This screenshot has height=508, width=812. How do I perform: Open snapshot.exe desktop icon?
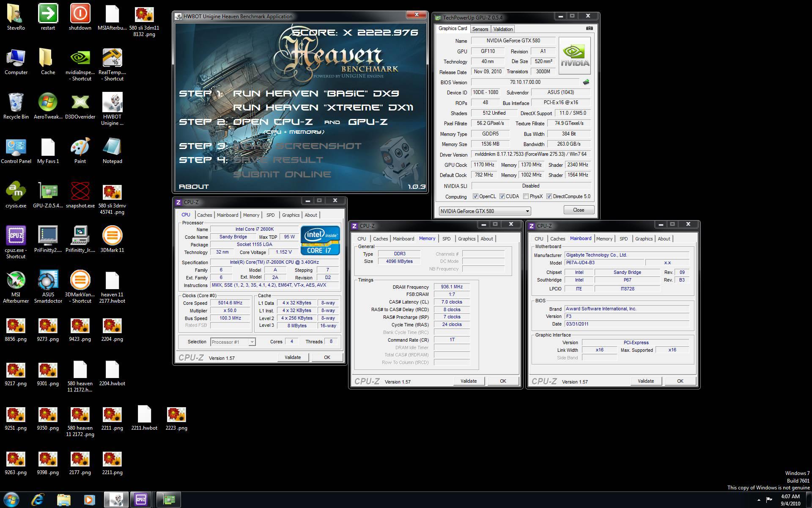coord(80,191)
